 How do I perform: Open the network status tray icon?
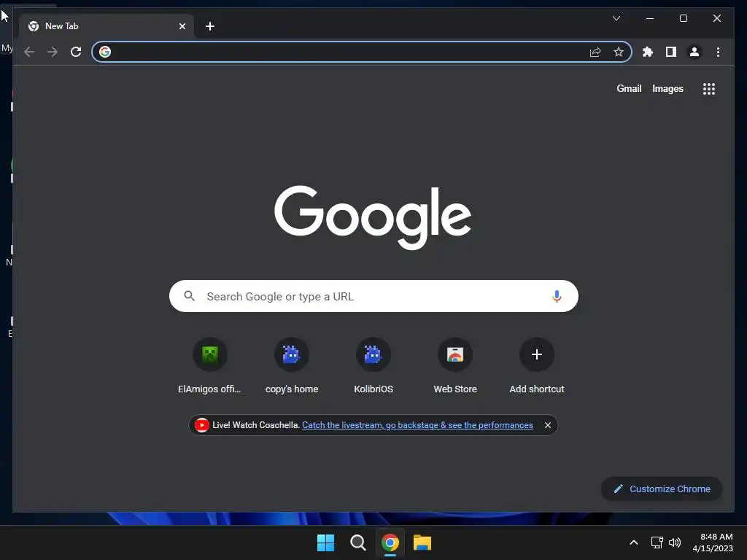657,542
